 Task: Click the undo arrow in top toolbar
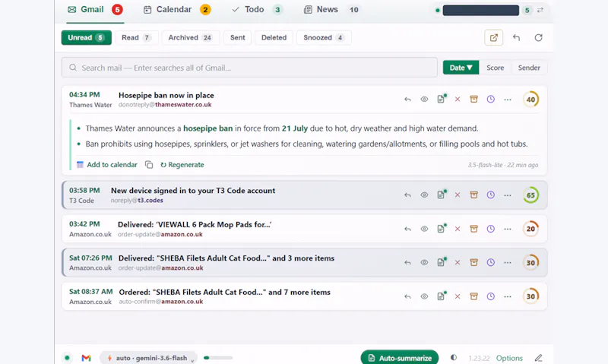tap(516, 37)
